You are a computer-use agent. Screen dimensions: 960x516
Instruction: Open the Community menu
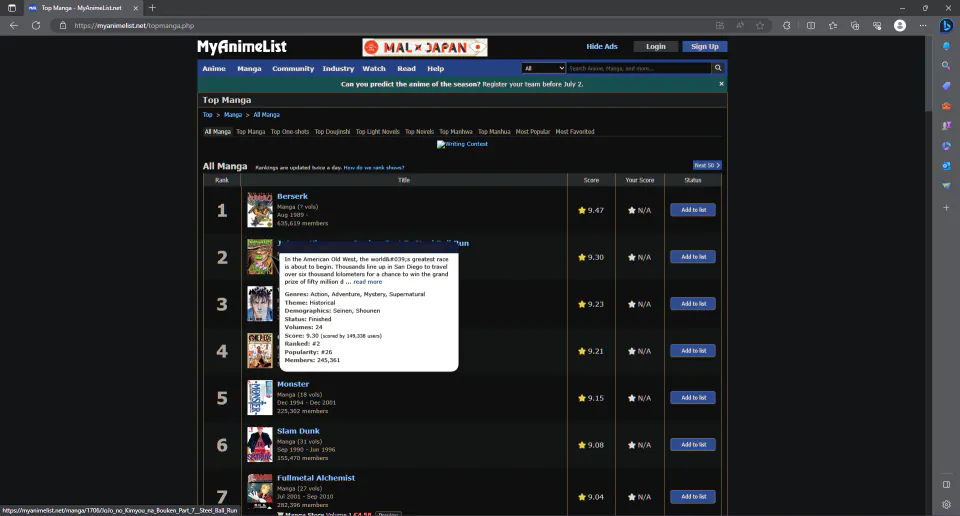(x=293, y=69)
